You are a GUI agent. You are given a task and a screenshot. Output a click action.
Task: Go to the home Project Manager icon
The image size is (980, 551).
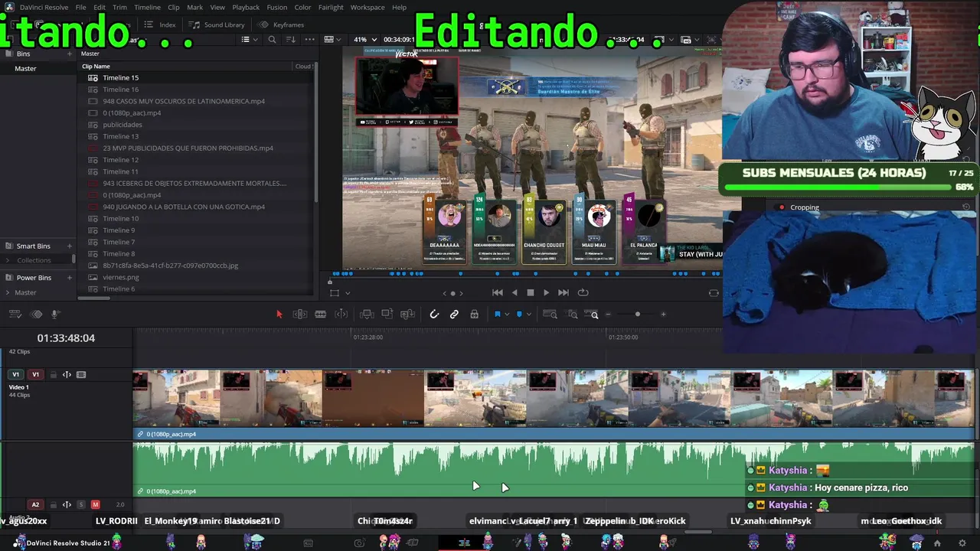click(x=937, y=543)
